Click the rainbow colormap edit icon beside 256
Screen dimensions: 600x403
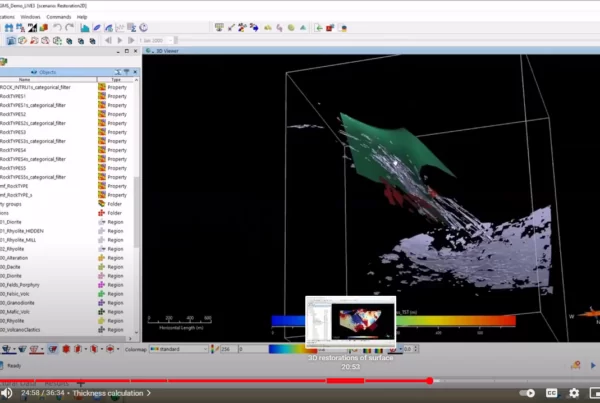pyautogui.click(x=214, y=349)
